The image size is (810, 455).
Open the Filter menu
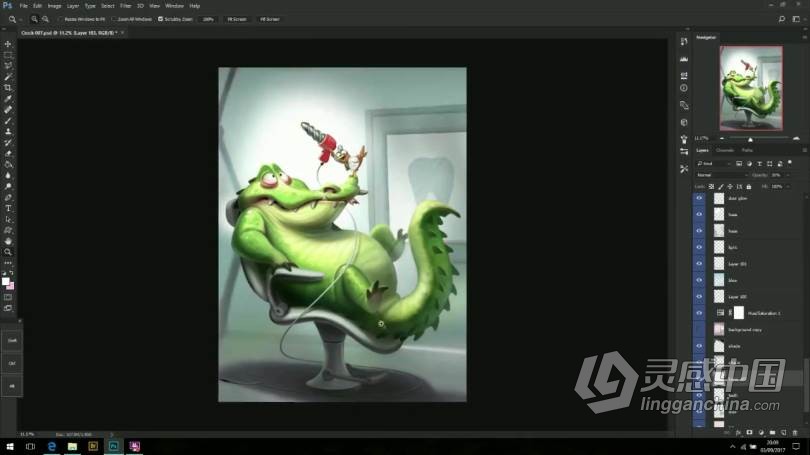pos(126,6)
